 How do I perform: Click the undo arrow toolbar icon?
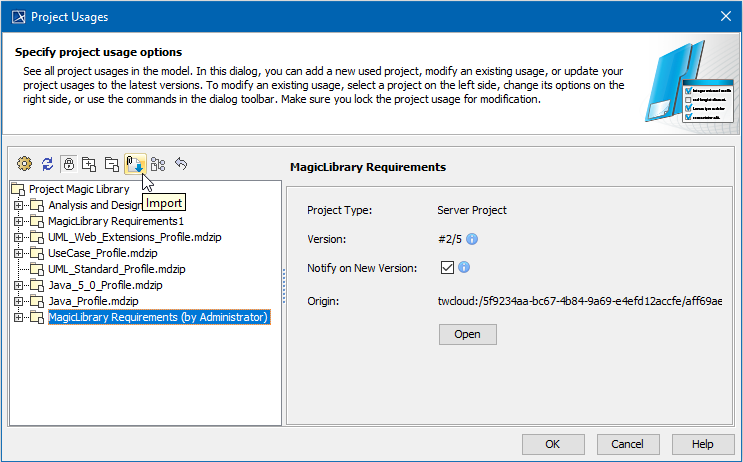(x=181, y=164)
